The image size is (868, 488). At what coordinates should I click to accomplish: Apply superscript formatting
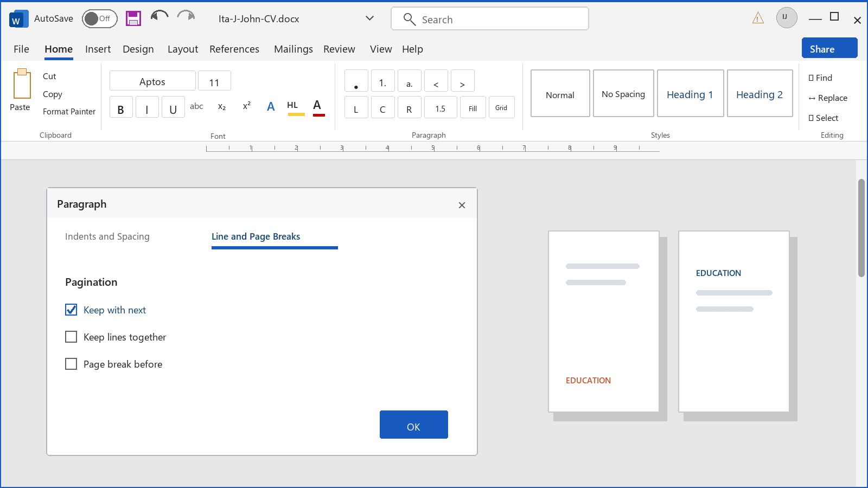click(x=247, y=106)
